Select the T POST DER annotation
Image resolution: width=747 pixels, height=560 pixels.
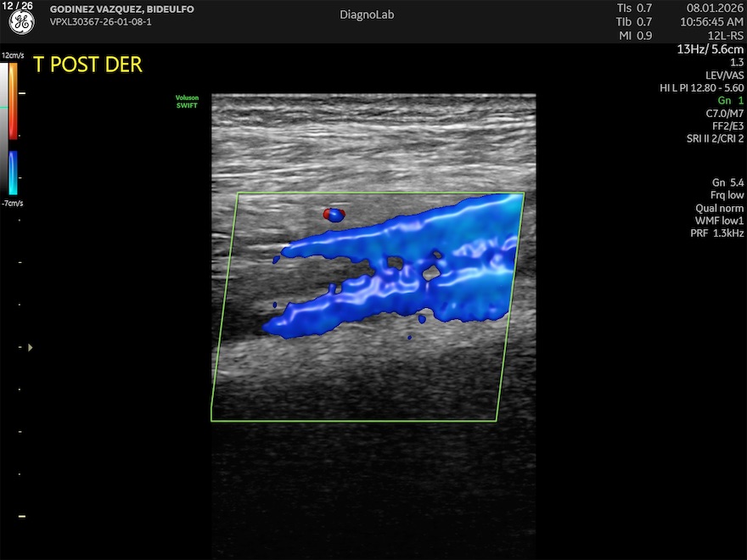pos(87,65)
